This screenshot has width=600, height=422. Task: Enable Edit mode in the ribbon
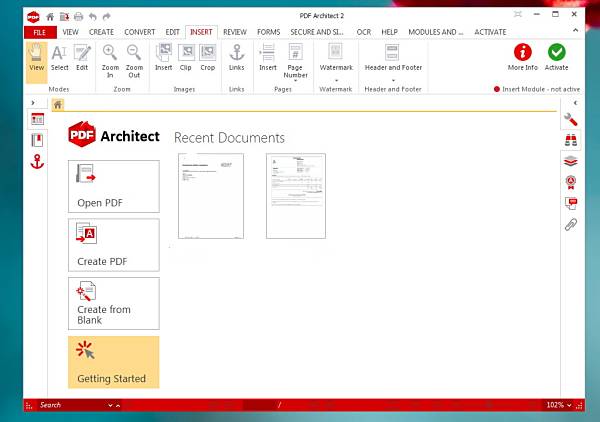83,58
